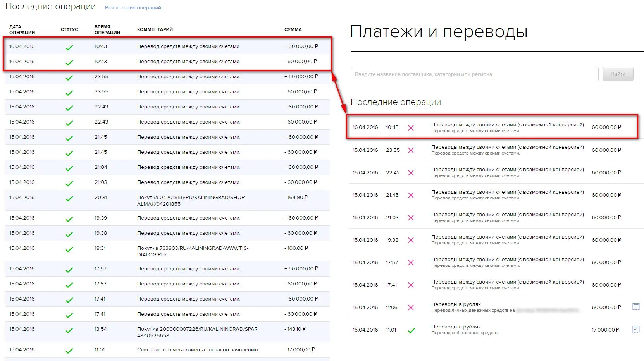Viewport: 644px width, 361px height.
Task: Click time cell '21:04'
Action: click(x=101, y=167)
